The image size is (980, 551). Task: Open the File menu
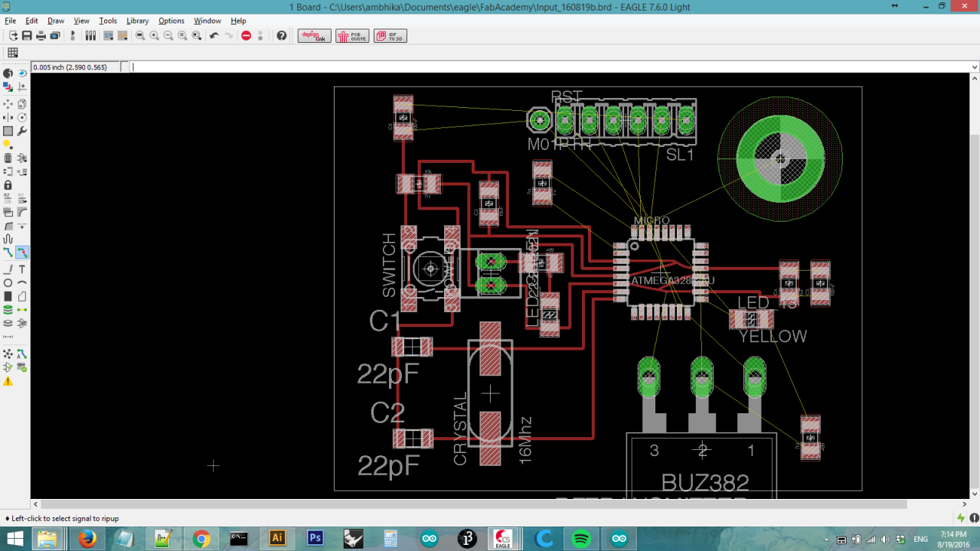pos(11,21)
